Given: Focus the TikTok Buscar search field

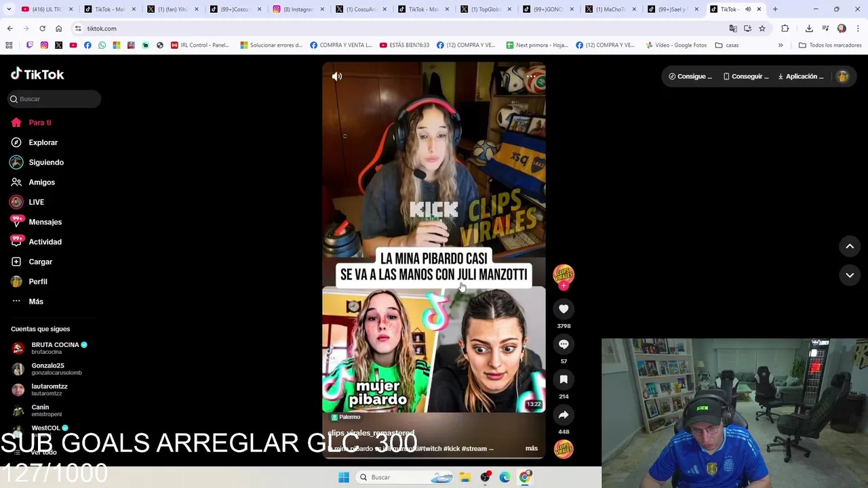Looking at the screenshot, I should [x=54, y=99].
